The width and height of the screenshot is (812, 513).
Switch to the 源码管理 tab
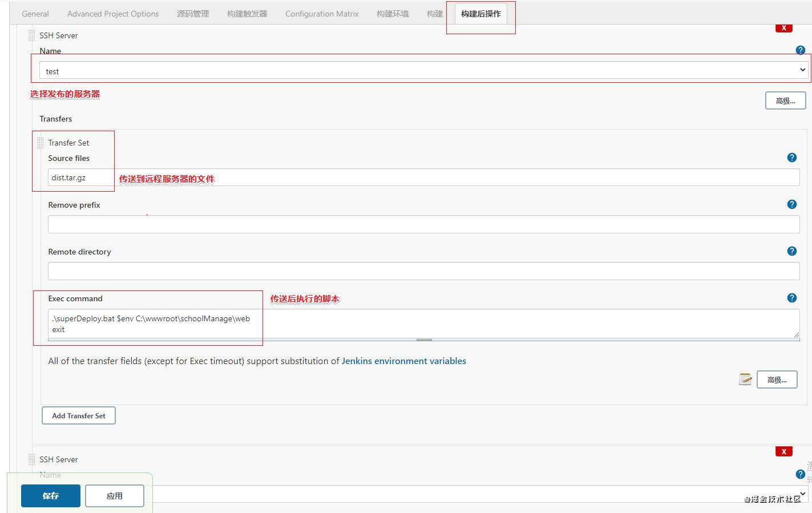pos(193,14)
